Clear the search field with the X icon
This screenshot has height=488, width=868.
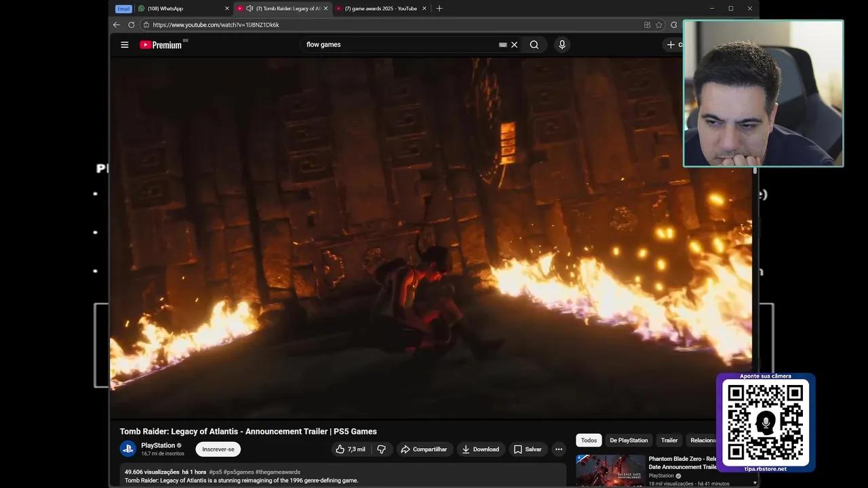pyautogui.click(x=514, y=44)
